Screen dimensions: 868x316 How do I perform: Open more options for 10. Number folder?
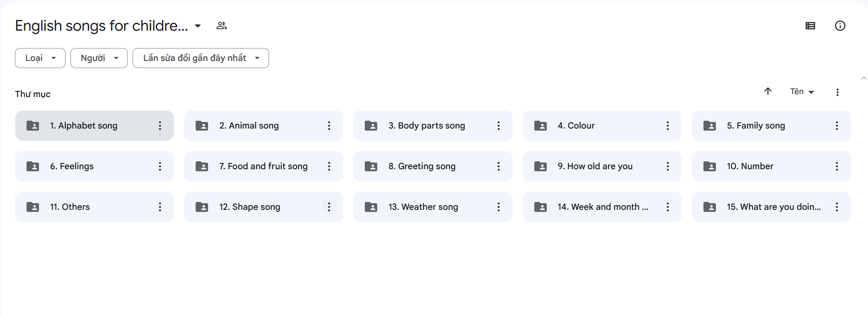pyautogui.click(x=837, y=166)
